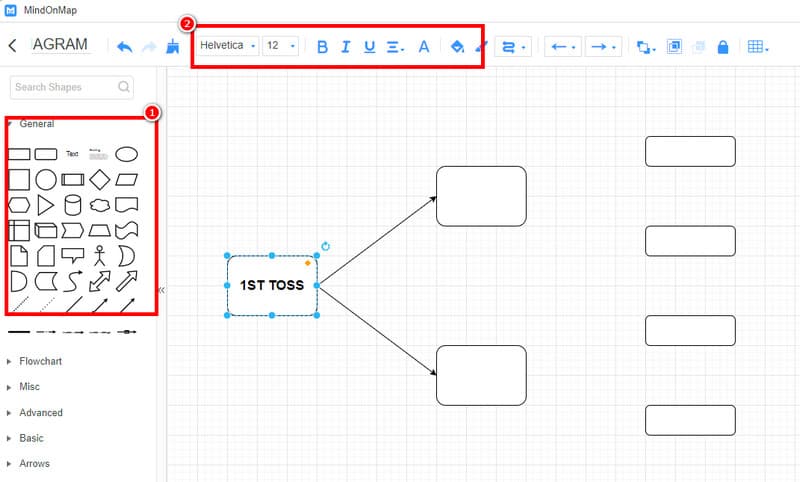
Task: Select the Text shape
Action: (72, 154)
